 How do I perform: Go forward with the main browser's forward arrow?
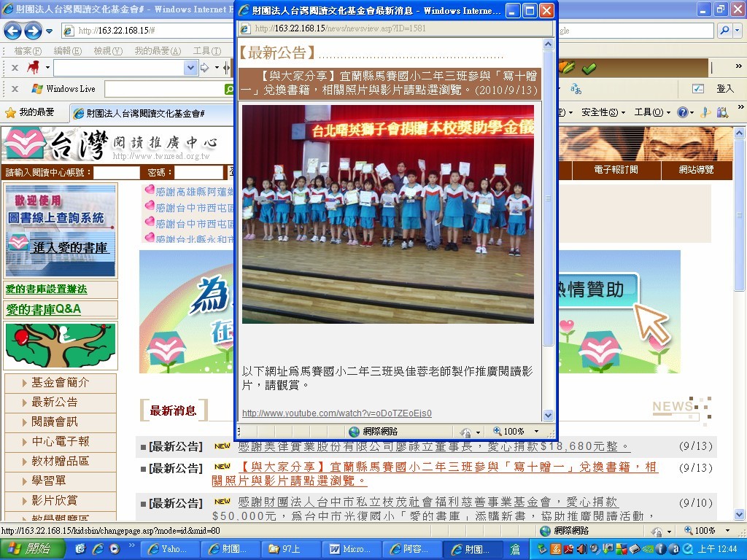(x=32, y=31)
